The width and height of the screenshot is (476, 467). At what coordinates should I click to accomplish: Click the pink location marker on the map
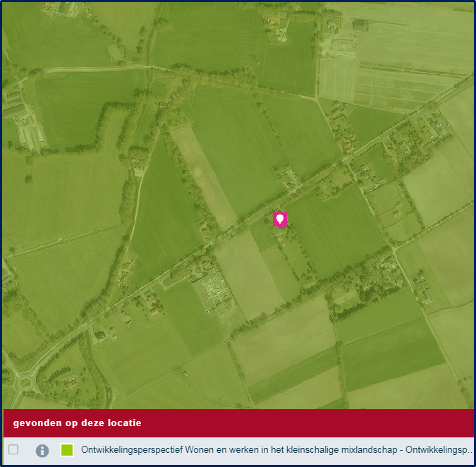[280, 220]
